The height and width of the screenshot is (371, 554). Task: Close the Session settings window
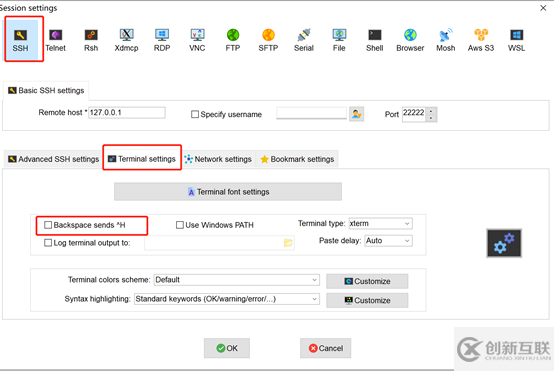click(x=543, y=8)
